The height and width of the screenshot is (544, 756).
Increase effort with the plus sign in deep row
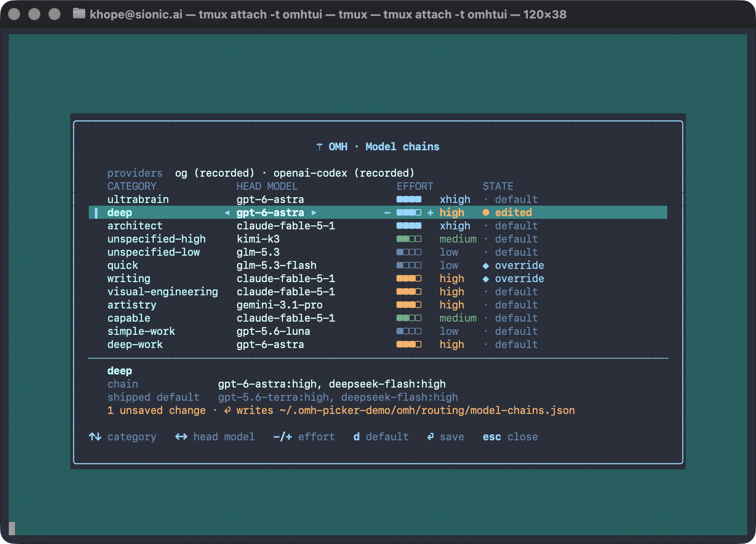pos(430,213)
